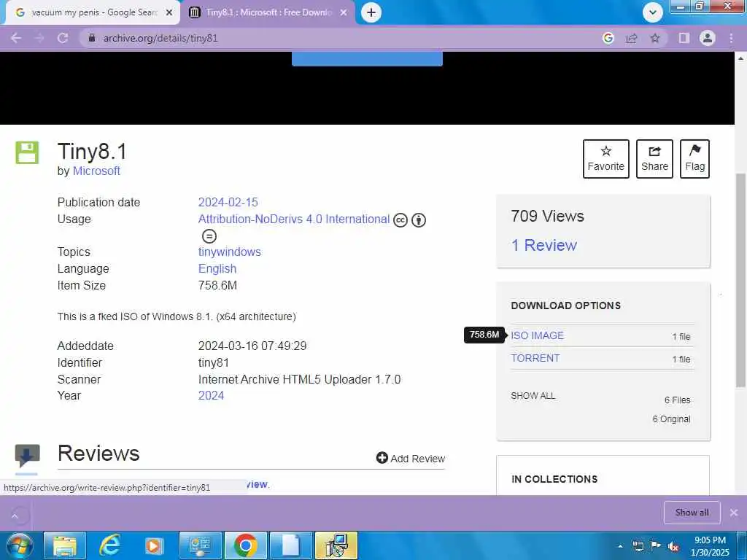Open publication date 2024-02-15 link

228,203
